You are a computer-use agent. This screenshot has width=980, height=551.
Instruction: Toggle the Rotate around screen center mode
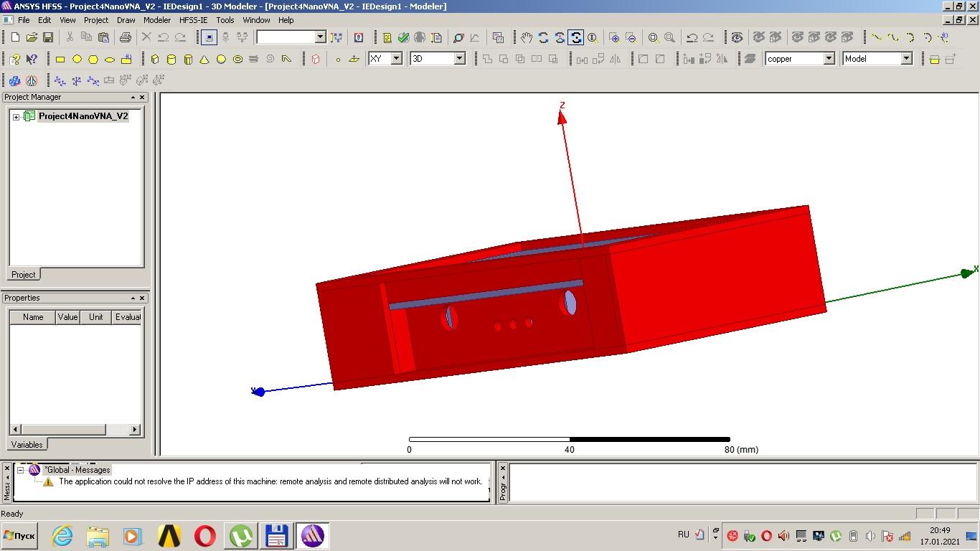click(x=576, y=37)
